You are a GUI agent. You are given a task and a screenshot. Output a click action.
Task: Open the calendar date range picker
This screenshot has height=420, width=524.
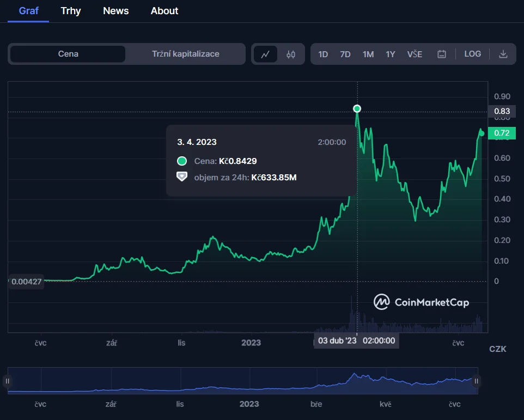click(441, 54)
